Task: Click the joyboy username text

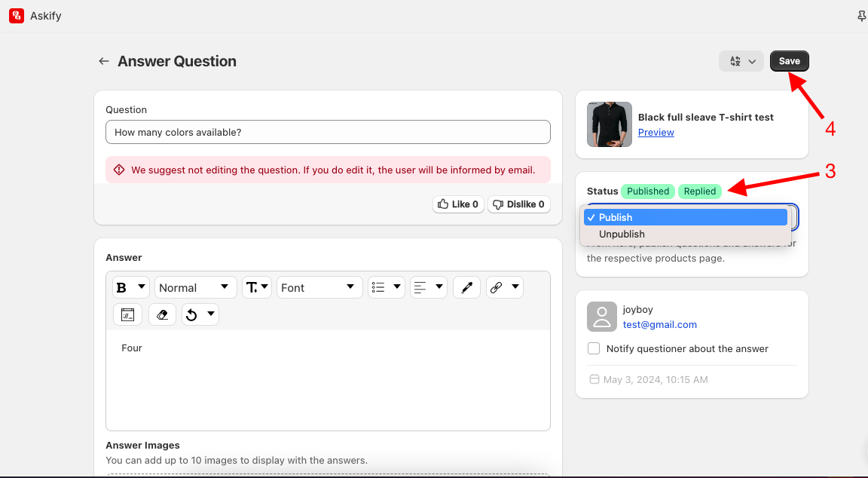Action: 637,309
